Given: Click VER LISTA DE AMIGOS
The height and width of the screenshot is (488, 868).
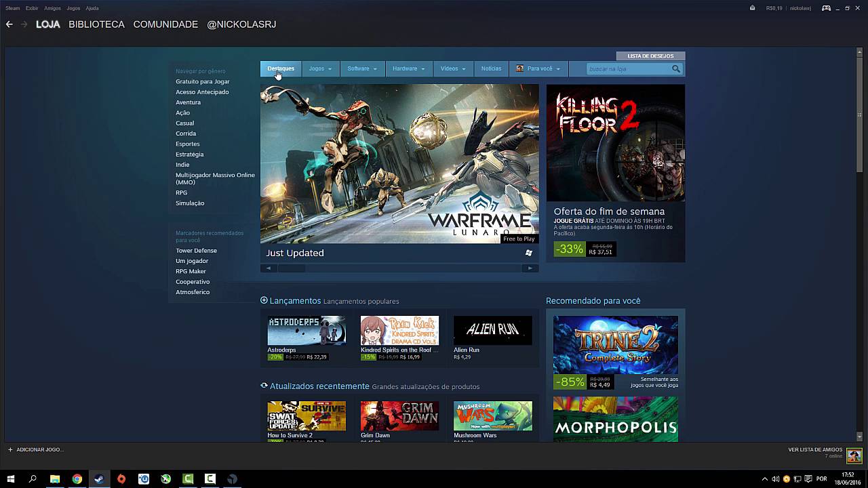Looking at the screenshot, I should pos(815,449).
